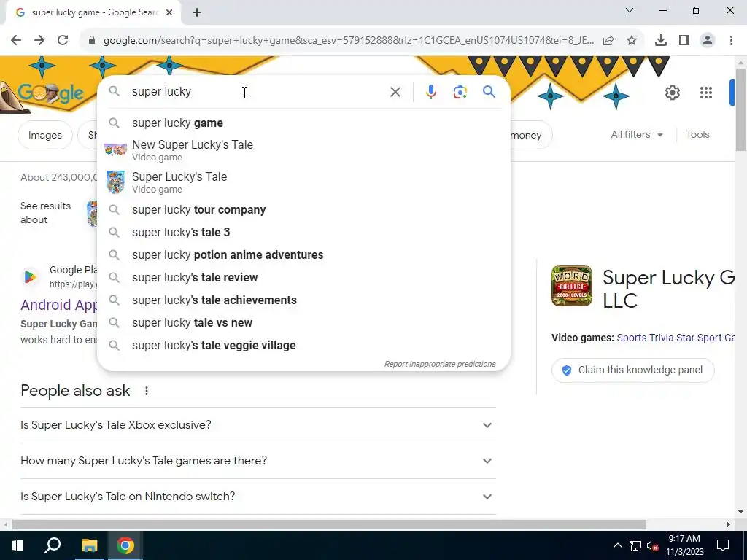Toggle Chrome side panel icon
Screen dimensions: 747x560
coord(684,41)
